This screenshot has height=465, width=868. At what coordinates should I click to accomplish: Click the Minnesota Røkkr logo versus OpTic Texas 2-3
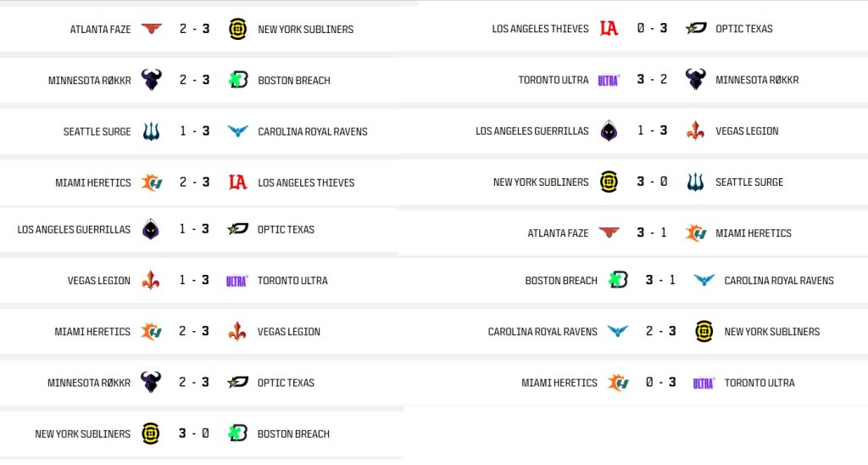[x=151, y=382]
